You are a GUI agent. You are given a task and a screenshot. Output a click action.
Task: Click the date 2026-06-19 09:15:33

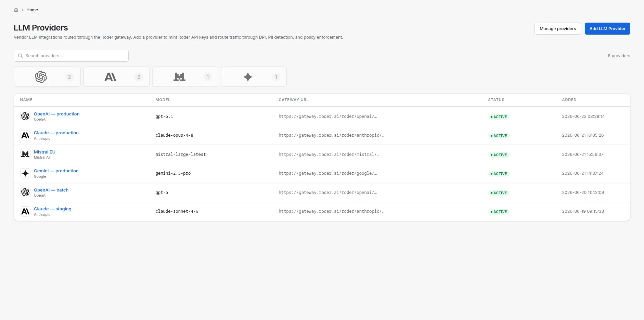pyautogui.click(x=583, y=211)
